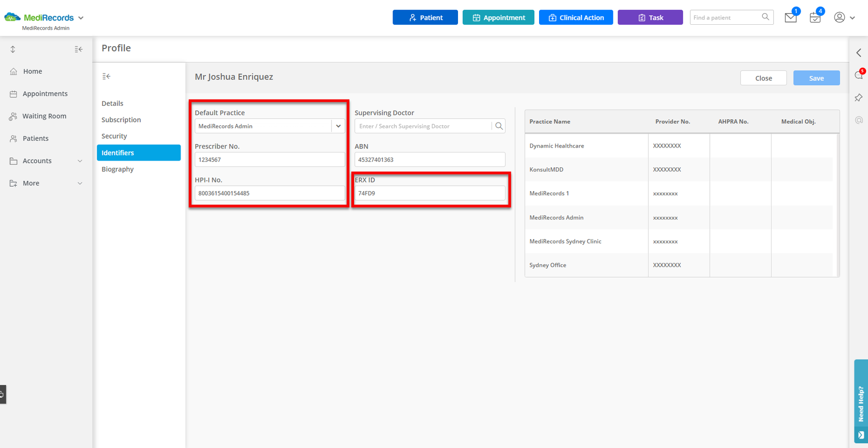Click the AHPRA No. column header
The image size is (868, 448).
[733, 122]
